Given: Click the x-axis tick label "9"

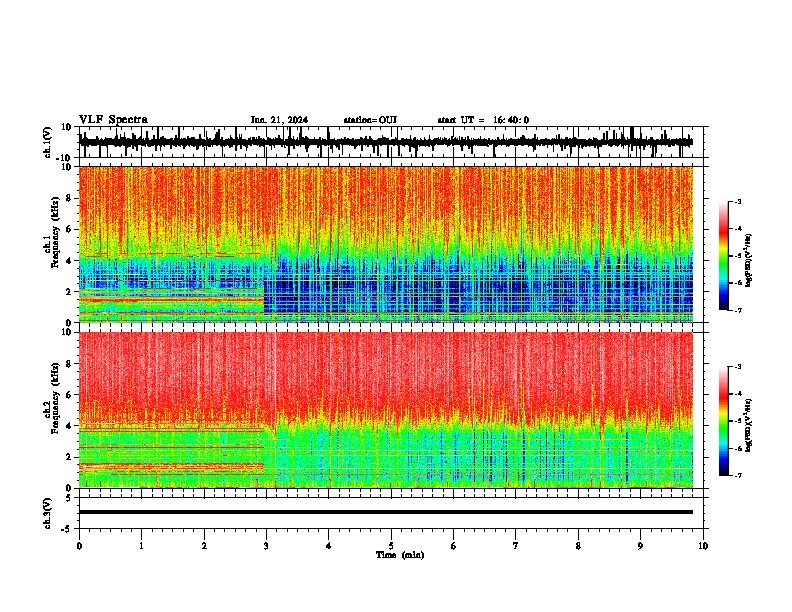Looking at the screenshot, I should click(x=640, y=546).
